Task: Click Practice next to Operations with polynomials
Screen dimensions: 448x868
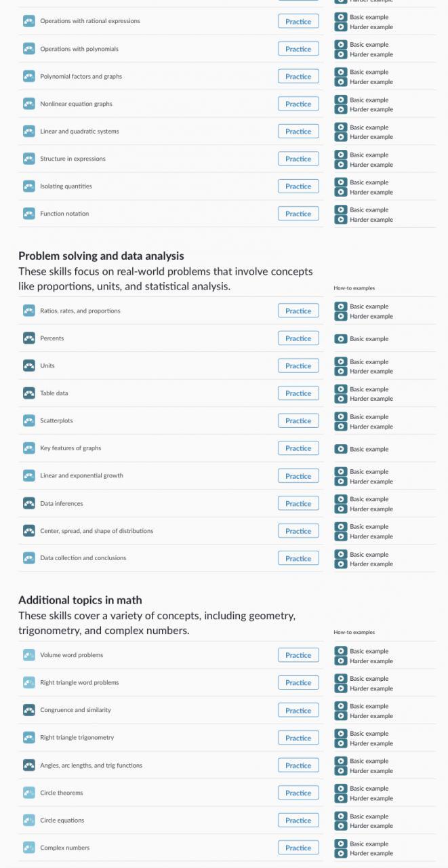Action: click(298, 50)
